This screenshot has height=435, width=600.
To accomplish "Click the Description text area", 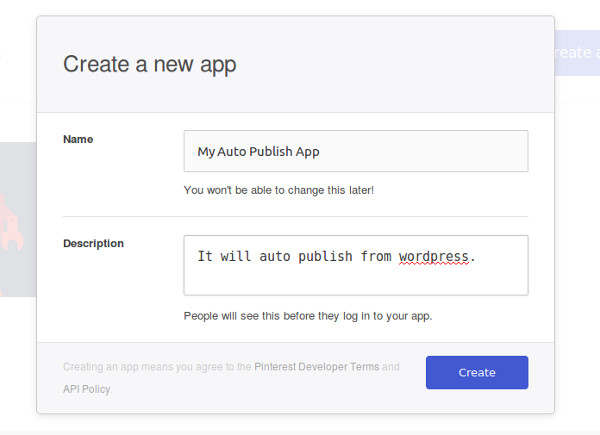I will pyautogui.click(x=356, y=265).
